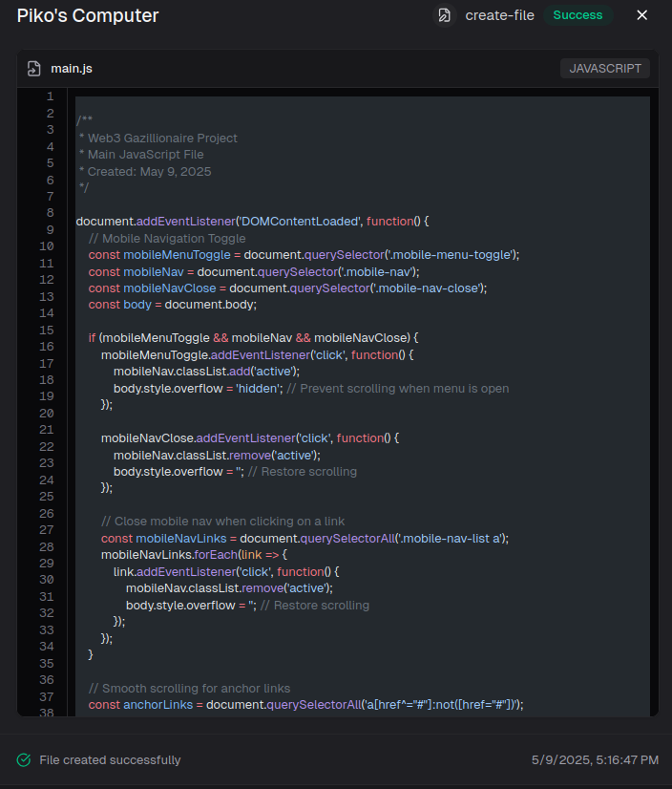Click the Piko's Computer title
This screenshot has height=789, width=672.
click(x=88, y=15)
